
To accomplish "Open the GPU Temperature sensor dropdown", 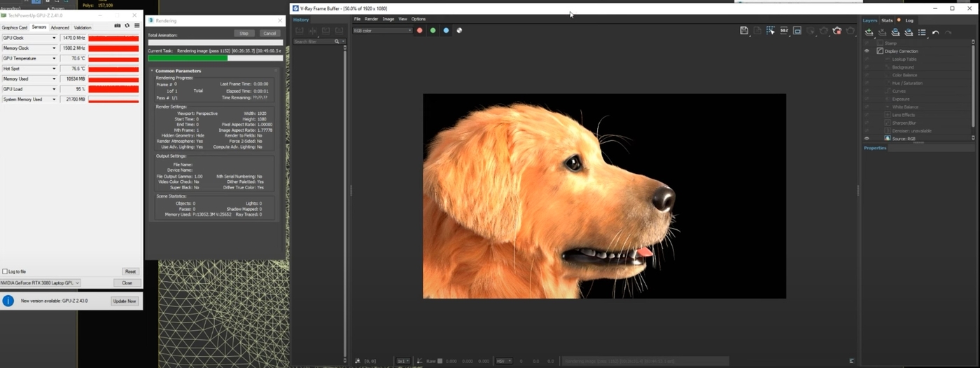I will (x=54, y=58).
